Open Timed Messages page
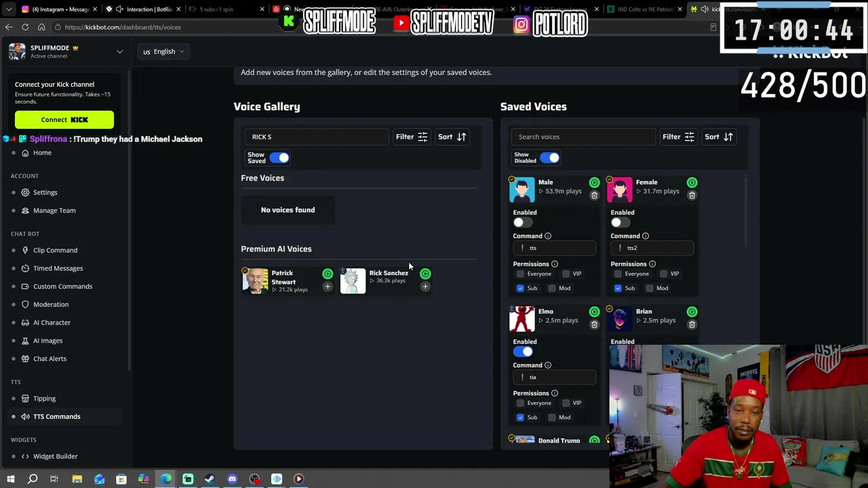 [58, 268]
